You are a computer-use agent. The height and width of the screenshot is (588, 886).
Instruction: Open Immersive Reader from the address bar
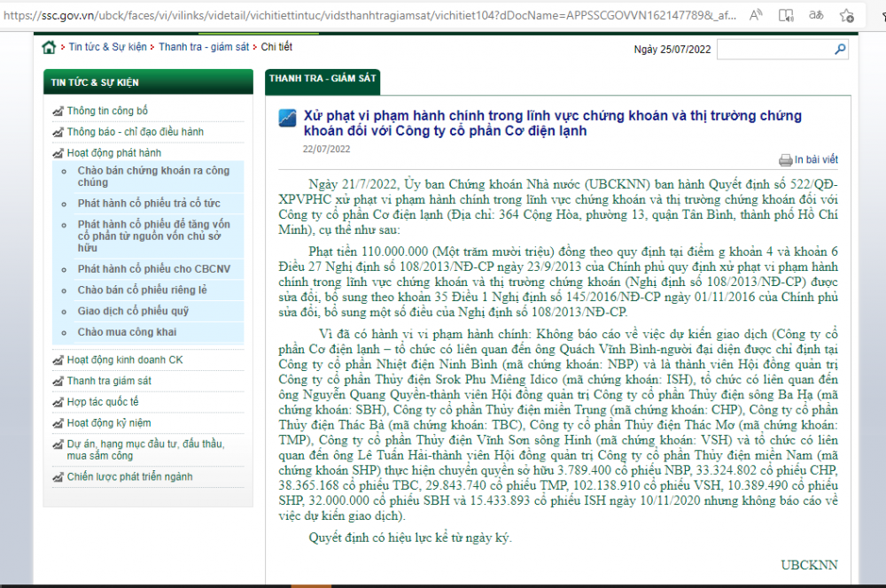(x=786, y=15)
